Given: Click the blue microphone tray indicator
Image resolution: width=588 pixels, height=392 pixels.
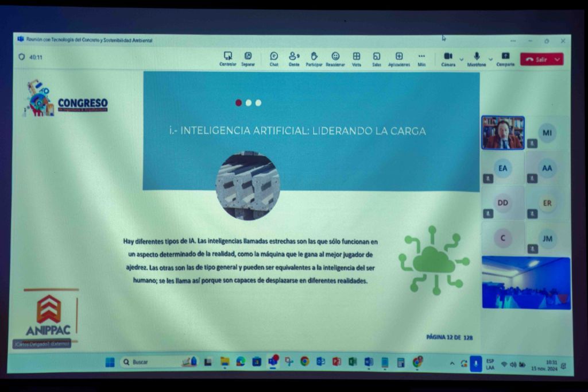Looking at the screenshot, I should point(475,364).
